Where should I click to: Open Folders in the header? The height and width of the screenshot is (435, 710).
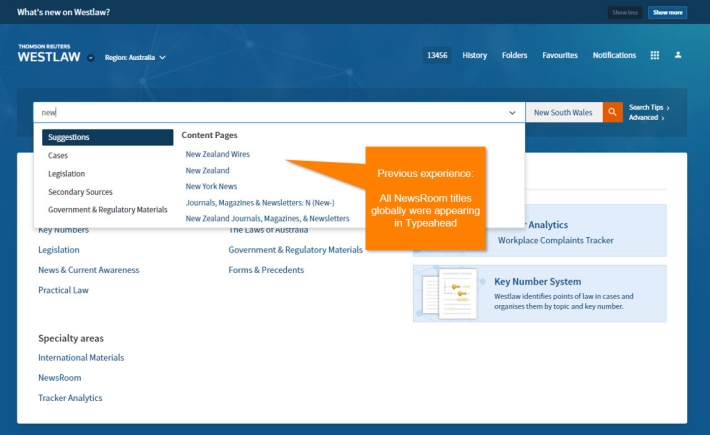click(x=514, y=55)
